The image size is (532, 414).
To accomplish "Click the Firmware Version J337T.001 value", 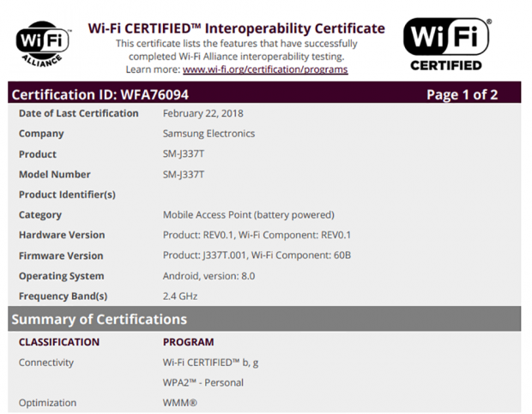I will (257, 255).
